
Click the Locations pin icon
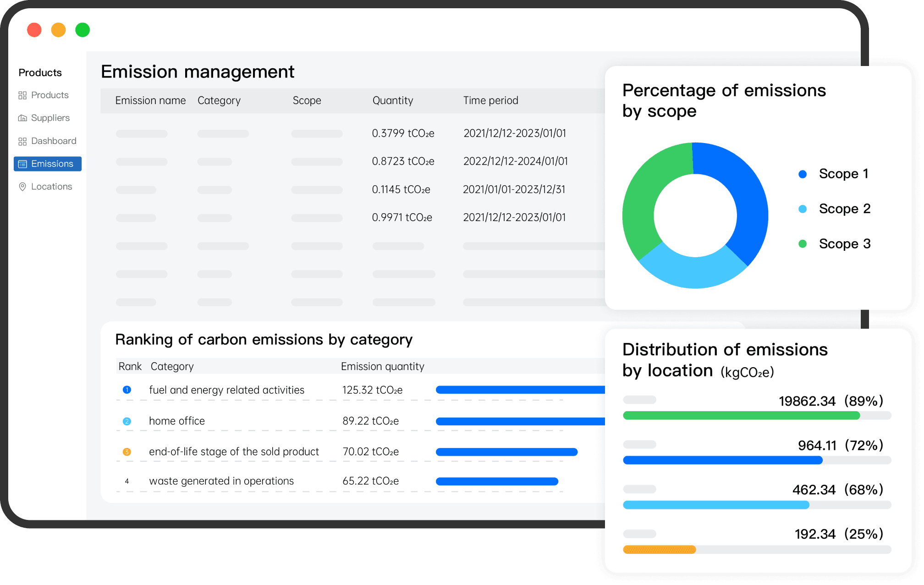pos(22,187)
